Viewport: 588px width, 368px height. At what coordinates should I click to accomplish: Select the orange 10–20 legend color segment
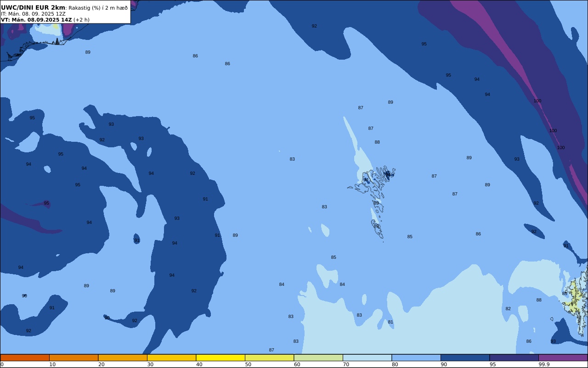tap(73, 357)
